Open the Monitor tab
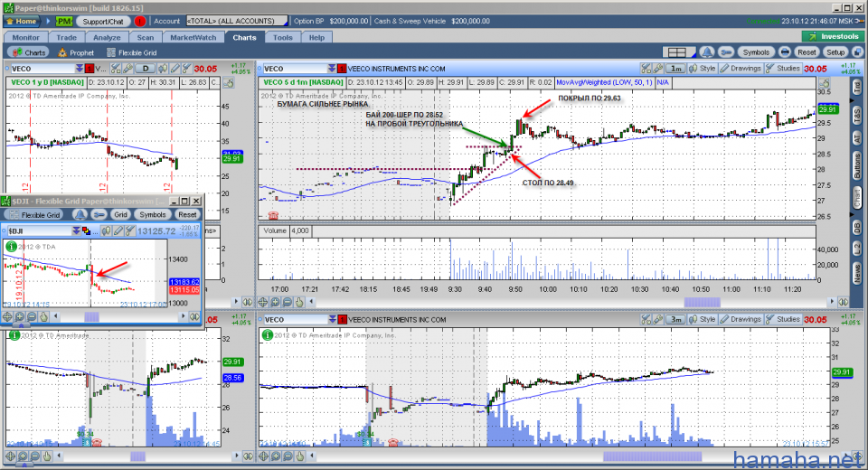This screenshot has height=470, width=868. pos(26,38)
